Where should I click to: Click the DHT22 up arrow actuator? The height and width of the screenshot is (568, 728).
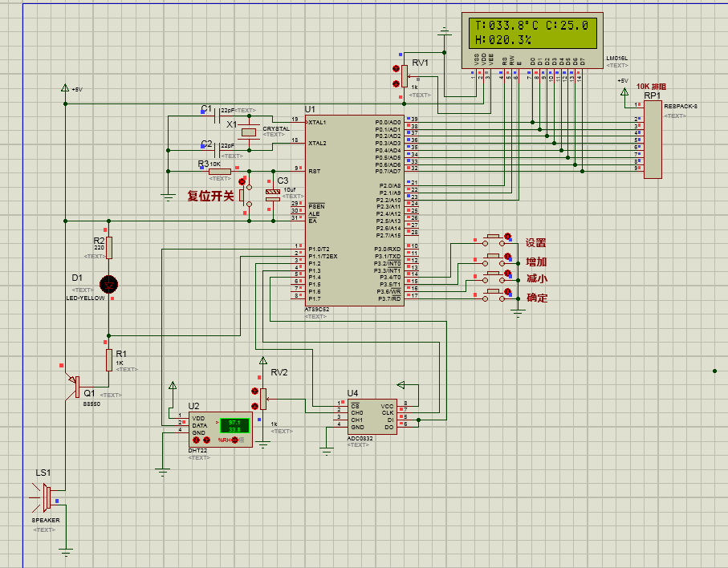[206, 440]
